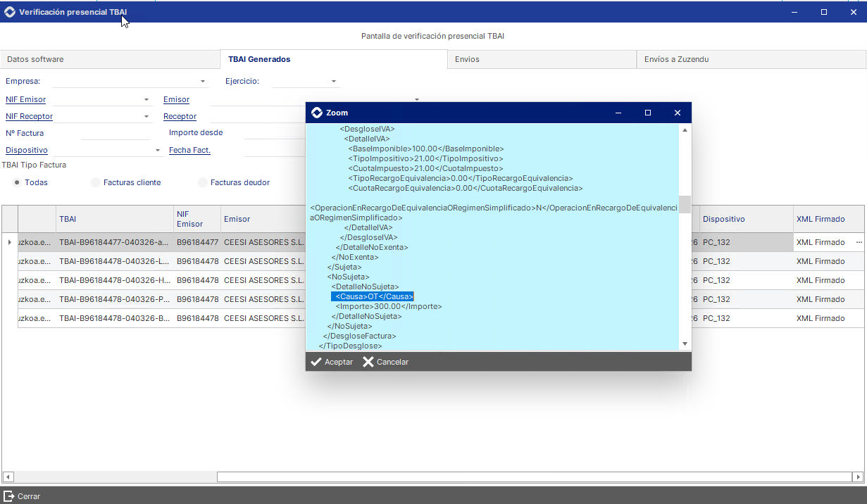Click the NIF Receptor underlined label

pyautogui.click(x=29, y=117)
